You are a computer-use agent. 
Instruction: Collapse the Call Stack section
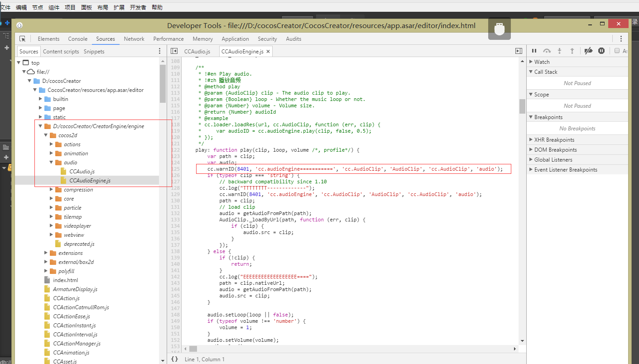coord(531,72)
